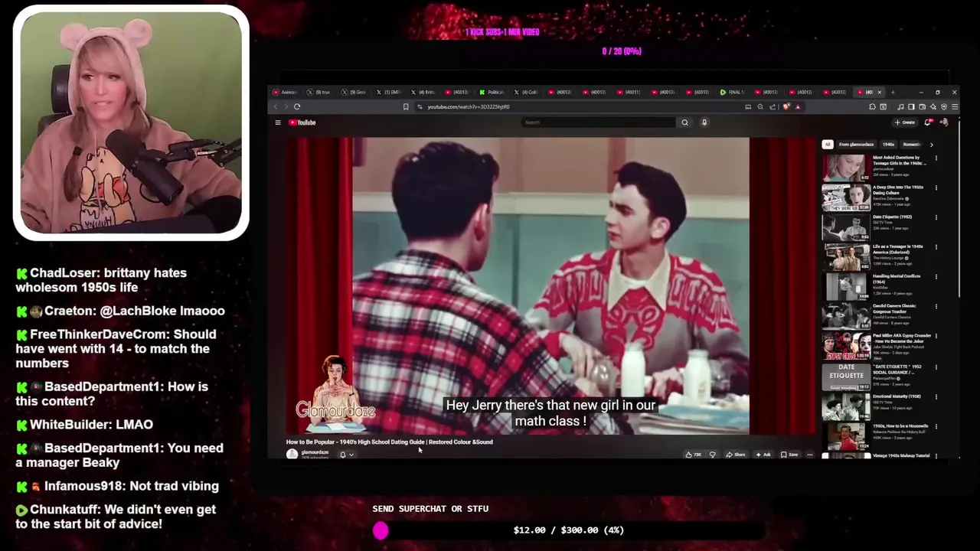The height and width of the screenshot is (551, 980).
Task: Click the browser address bar URL
Action: pyautogui.click(x=469, y=107)
